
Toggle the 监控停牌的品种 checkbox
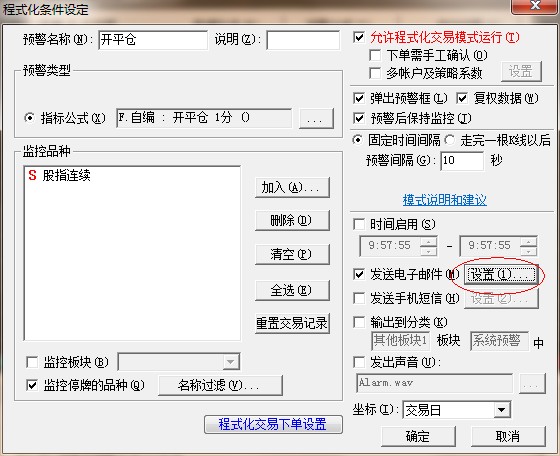click(x=32, y=385)
